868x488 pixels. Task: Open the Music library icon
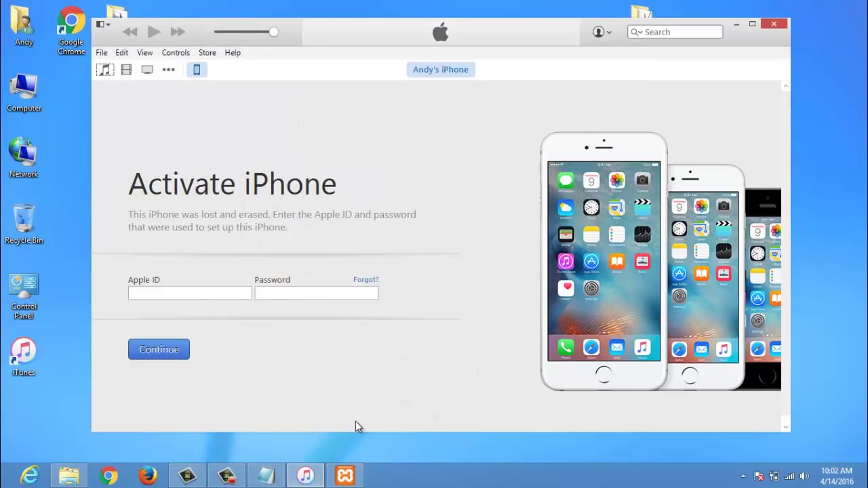point(105,69)
